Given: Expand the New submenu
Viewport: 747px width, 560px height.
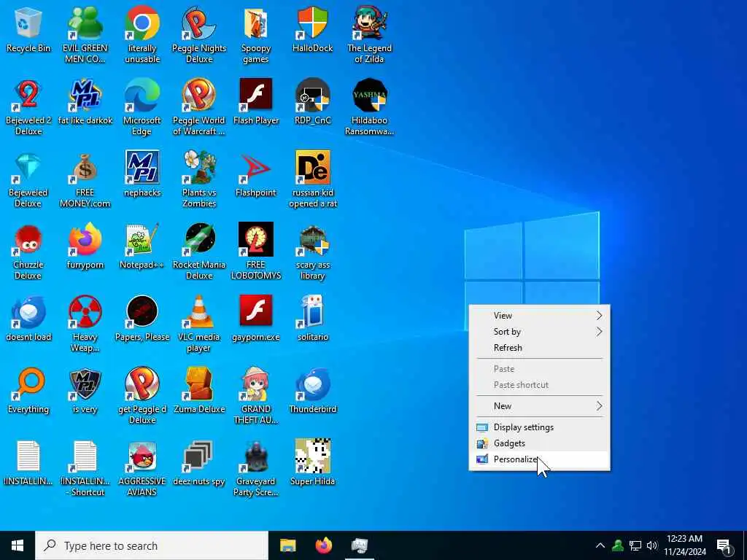Looking at the screenshot, I should [539, 405].
